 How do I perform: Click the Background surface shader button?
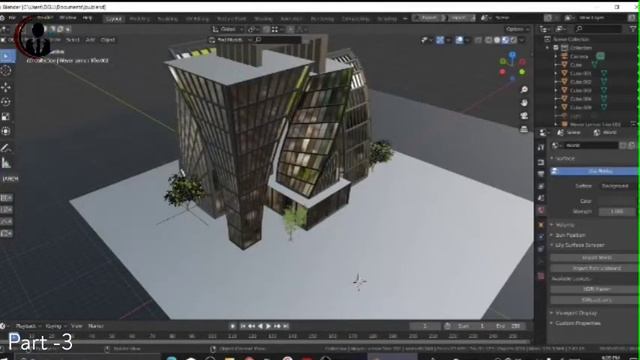616,186
